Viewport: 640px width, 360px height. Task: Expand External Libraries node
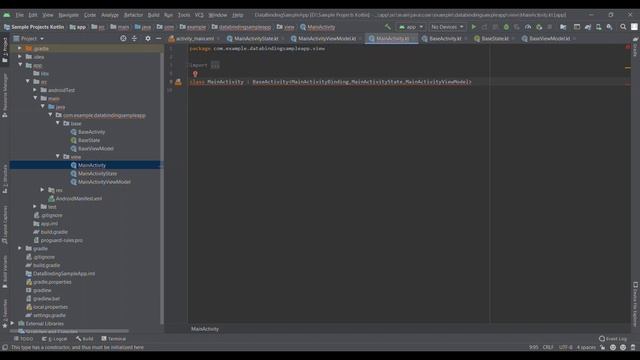(x=12, y=323)
